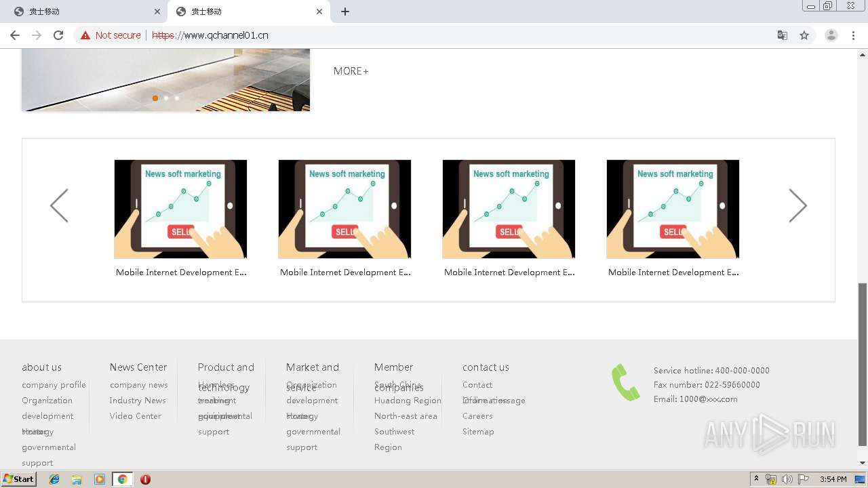Click the Email: 1000@xxx.com text

point(696,399)
